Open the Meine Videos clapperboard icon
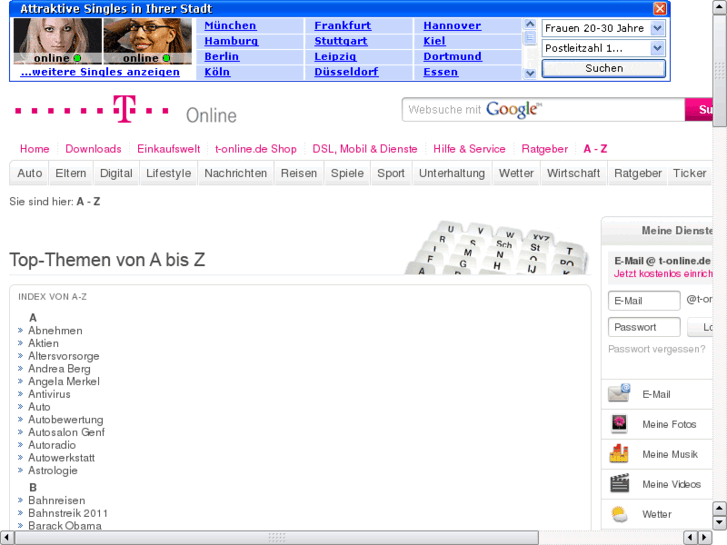The height and width of the screenshot is (545, 727). (x=619, y=483)
